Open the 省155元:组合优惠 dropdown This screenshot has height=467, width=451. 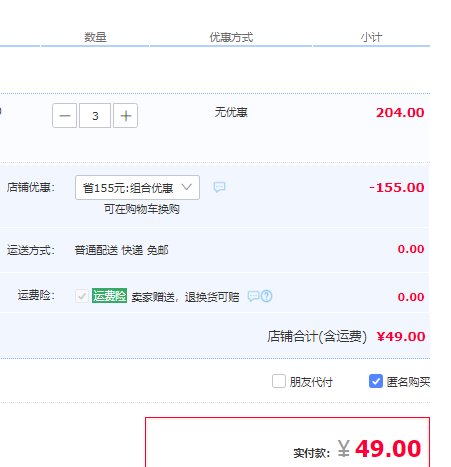(x=137, y=188)
